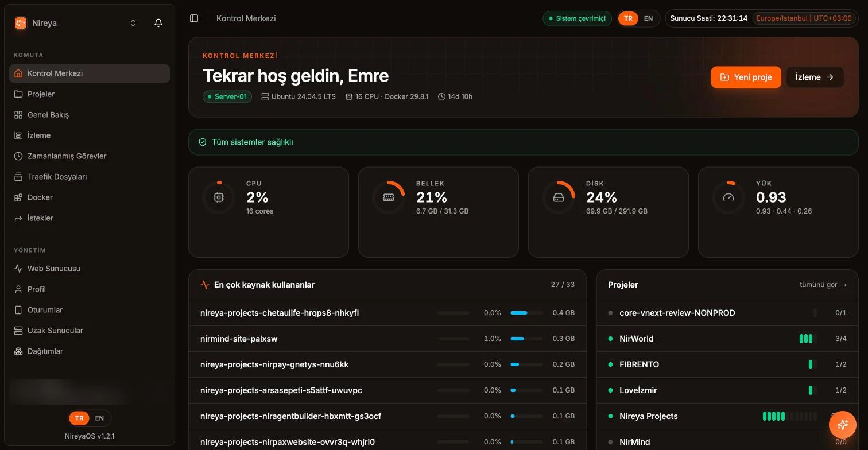Viewport: 868px width, 450px height.
Task: Go to Projeler in the sidebar
Action: tap(90, 94)
